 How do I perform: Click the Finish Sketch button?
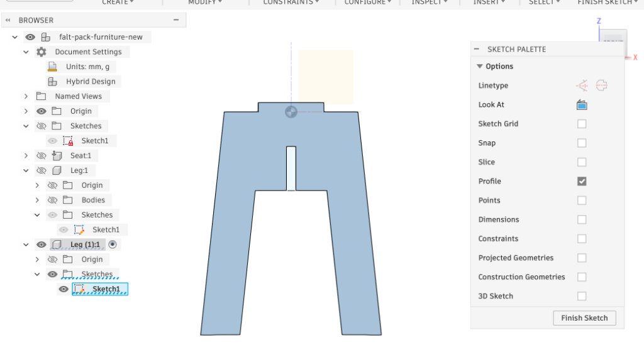coord(584,318)
